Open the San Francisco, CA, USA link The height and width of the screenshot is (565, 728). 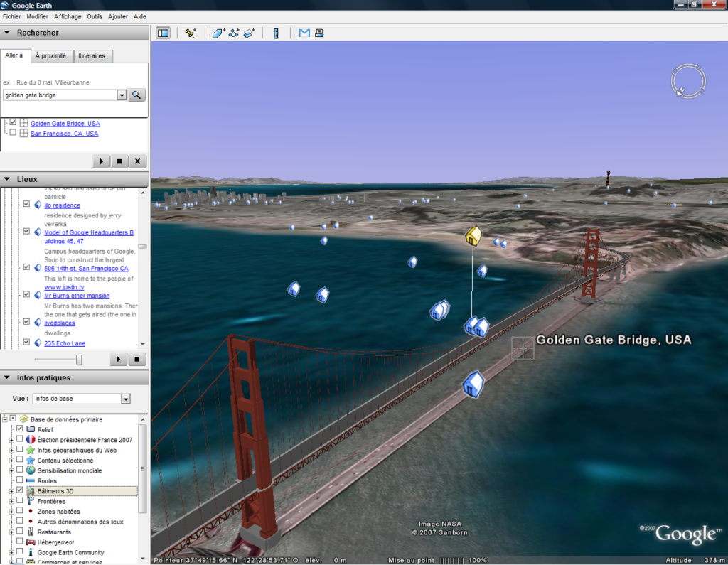coord(64,134)
